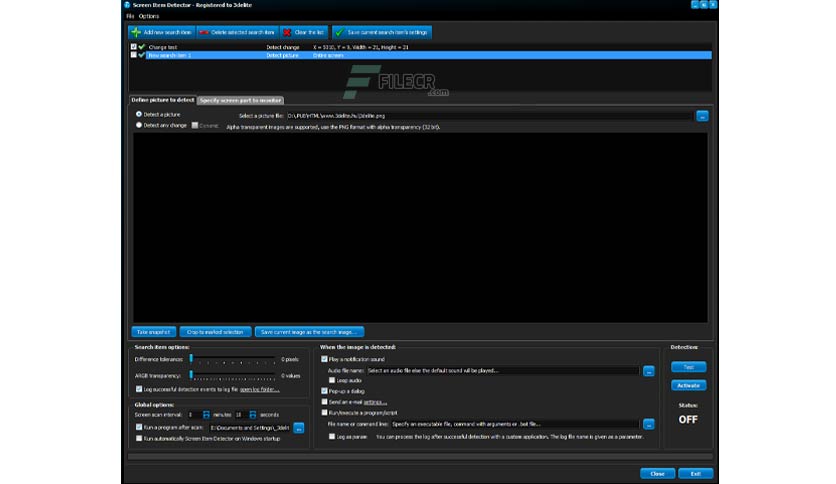Click the progress bar above Close button
Screen dimensions: 836x484
pos(420,457)
